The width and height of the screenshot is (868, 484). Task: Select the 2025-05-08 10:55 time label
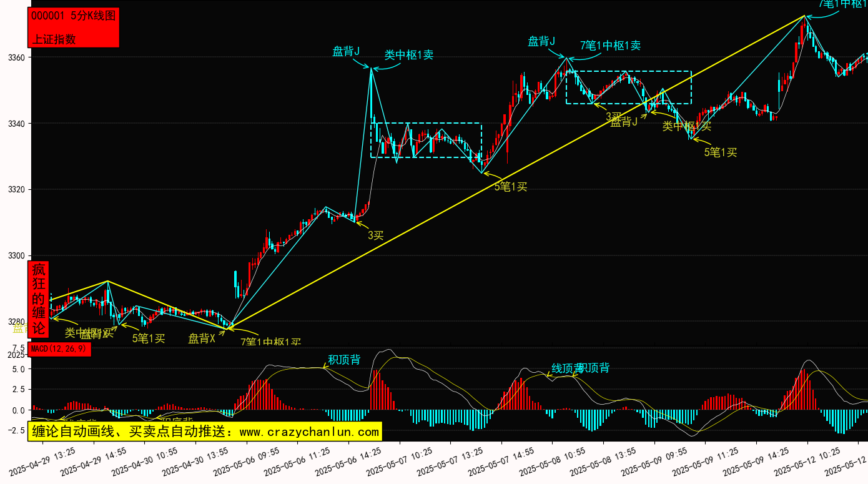coord(553,461)
